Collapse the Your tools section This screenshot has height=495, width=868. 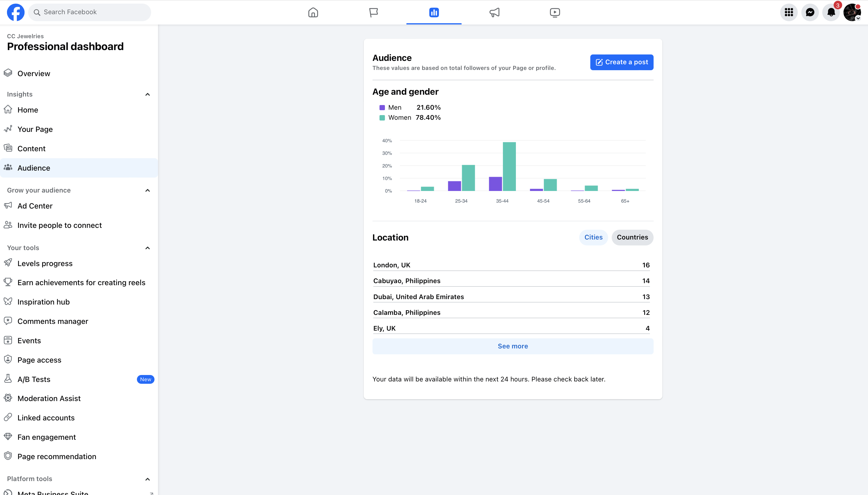[147, 248]
